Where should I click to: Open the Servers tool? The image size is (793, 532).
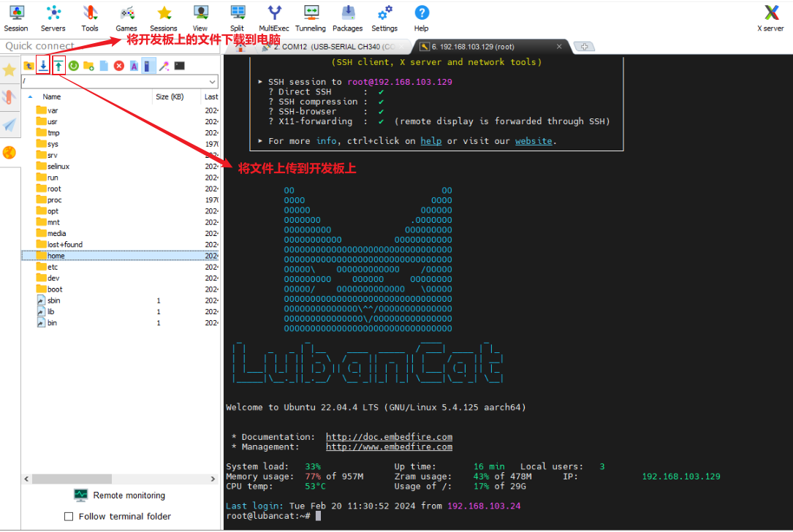pyautogui.click(x=53, y=18)
